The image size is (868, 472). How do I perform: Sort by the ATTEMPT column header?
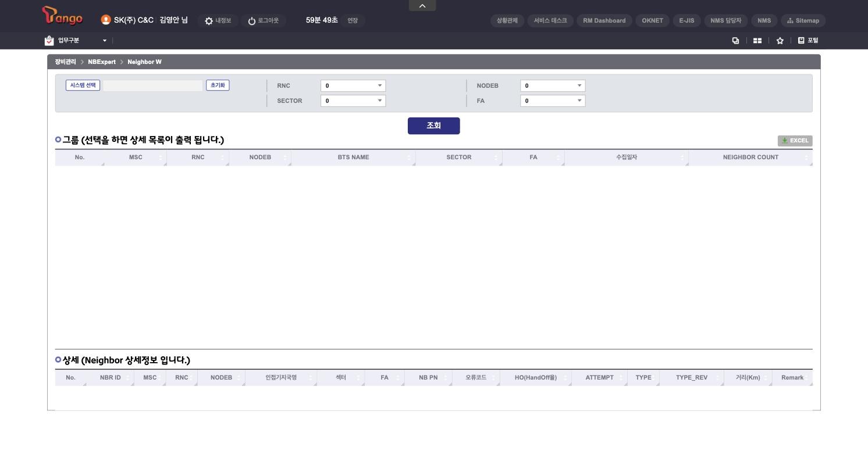(599, 378)
